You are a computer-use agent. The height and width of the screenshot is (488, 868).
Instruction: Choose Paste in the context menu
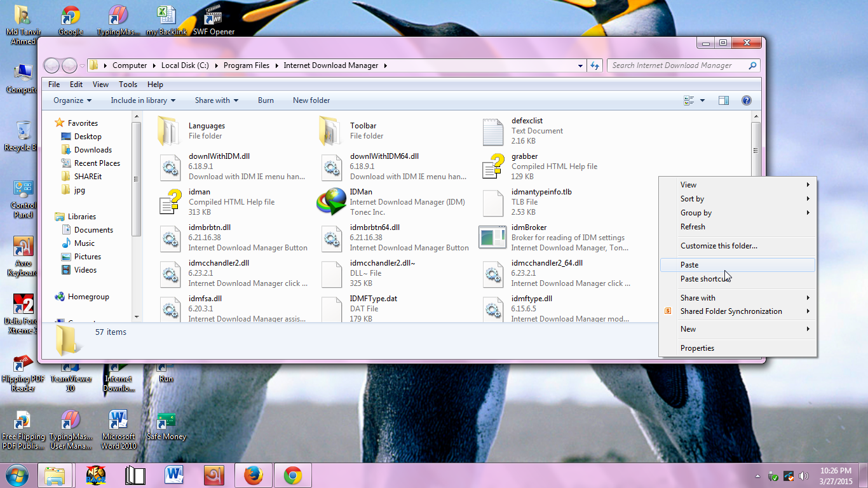tap(738, 265)
